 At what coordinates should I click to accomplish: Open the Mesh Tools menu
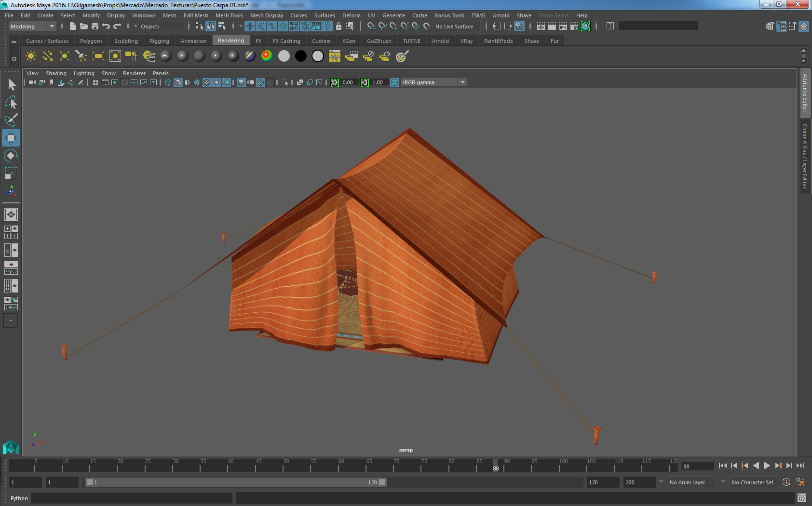coord(229,15)
